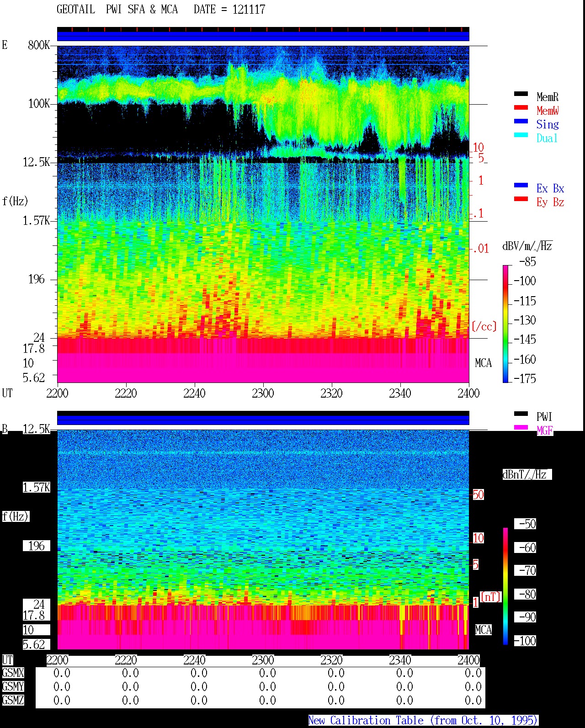
Task: Click the black MemR legend swatch
Action: coord(521,94)
